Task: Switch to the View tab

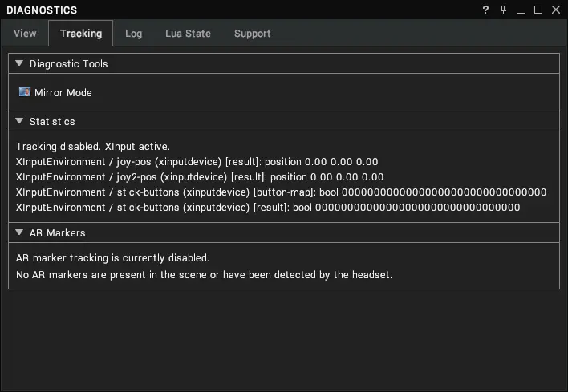Action: point(25,34)
